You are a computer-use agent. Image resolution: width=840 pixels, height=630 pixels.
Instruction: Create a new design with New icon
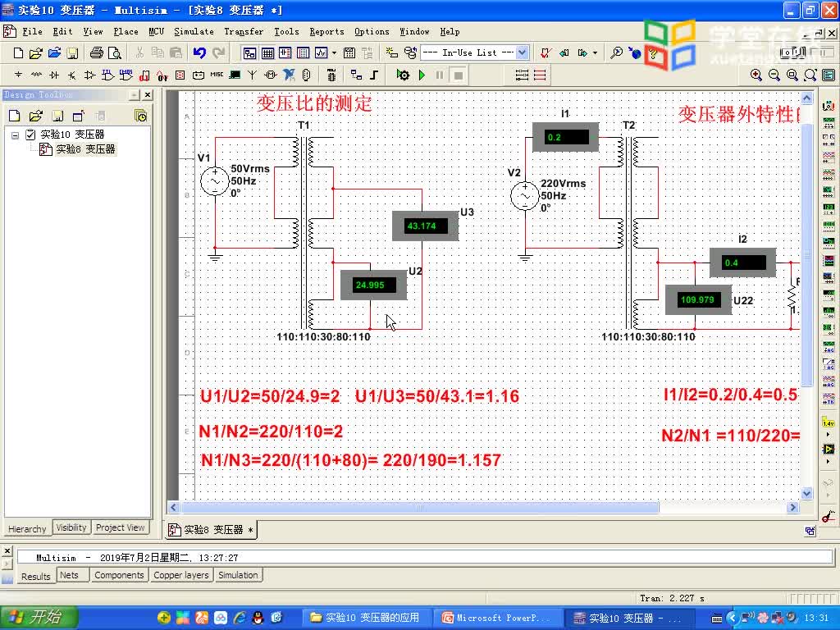click(x=18, y=53)
